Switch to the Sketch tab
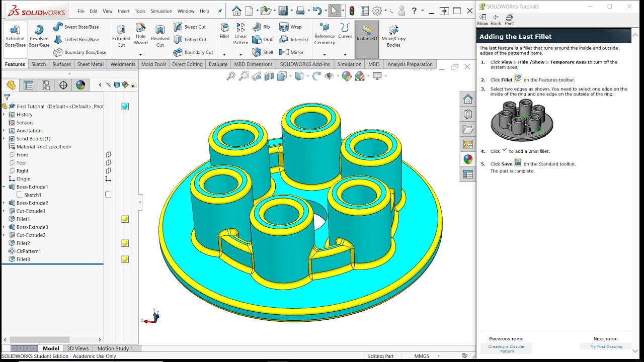This screenshot has height=362, width=644. [x=38, y=64]
